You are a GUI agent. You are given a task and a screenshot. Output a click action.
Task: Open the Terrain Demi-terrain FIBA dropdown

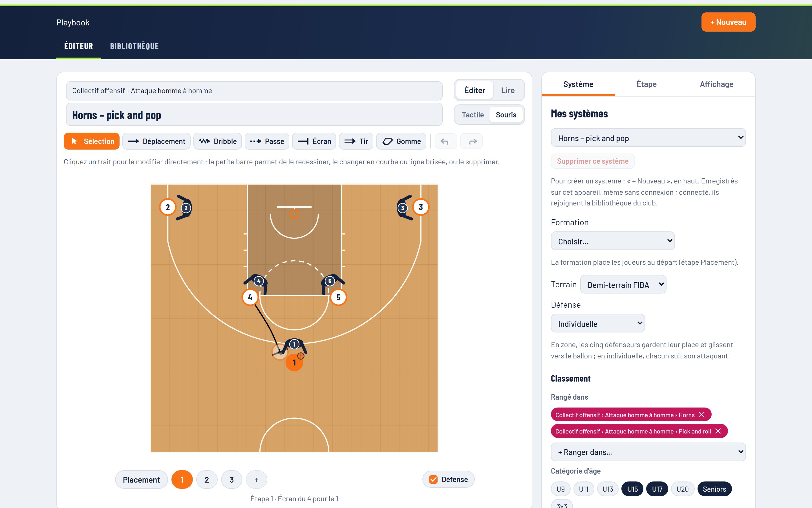pyautogui.click(x=623, y=284)
